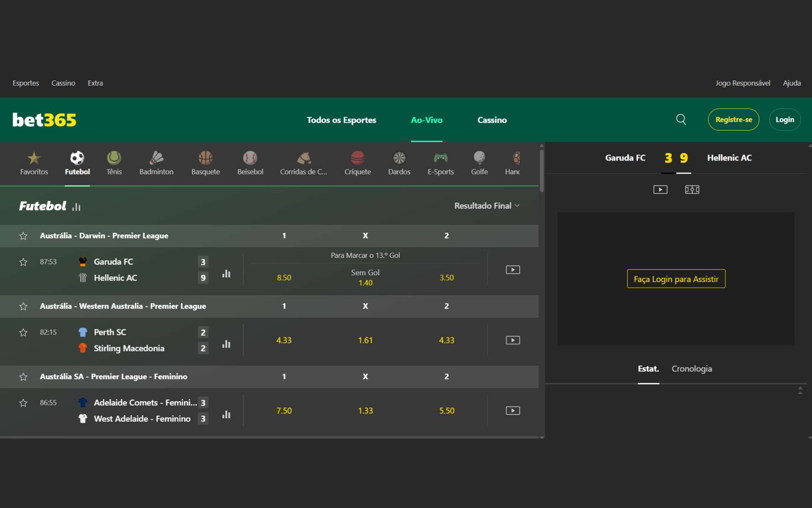812x508 pixels.
Task: Open the Basquete basketball icon
Action: tap(206, 158)
